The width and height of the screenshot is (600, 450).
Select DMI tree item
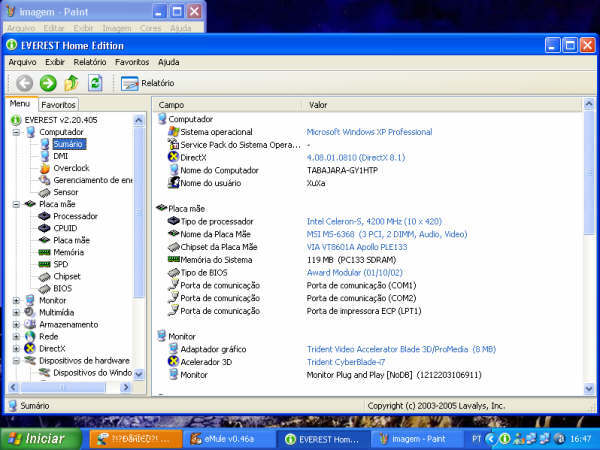tap(60, 156)
